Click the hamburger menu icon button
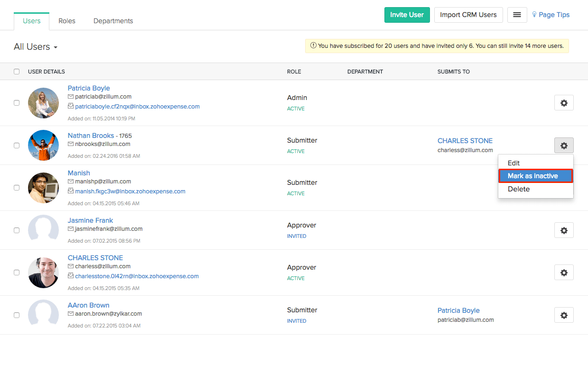This screenshot has width=588, height=373. 517,15
